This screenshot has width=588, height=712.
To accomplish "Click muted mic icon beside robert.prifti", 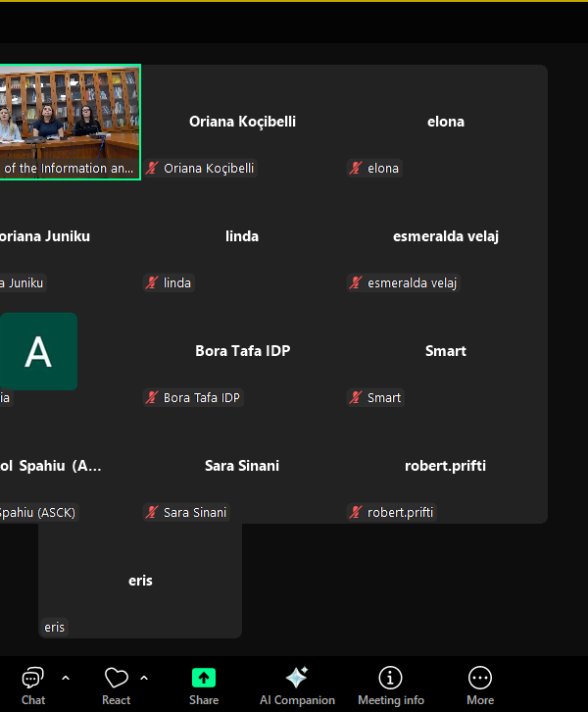I will (x=356, y=512).
